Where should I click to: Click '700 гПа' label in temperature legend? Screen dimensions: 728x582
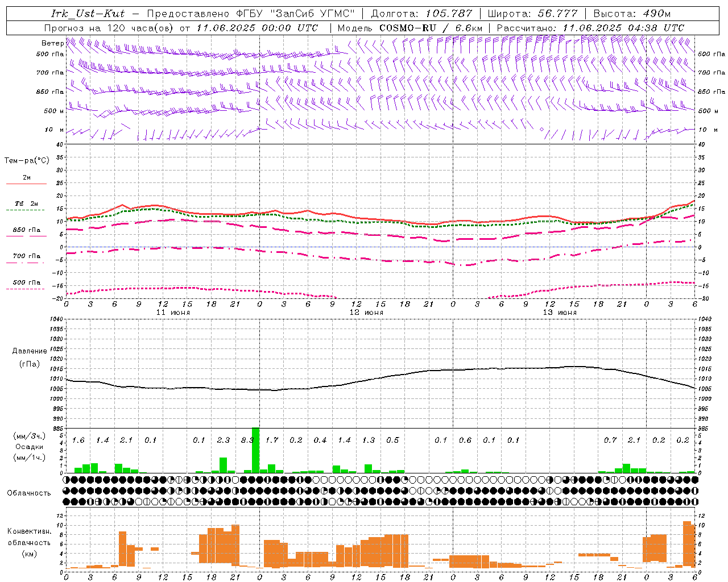(x=26, y=256)
